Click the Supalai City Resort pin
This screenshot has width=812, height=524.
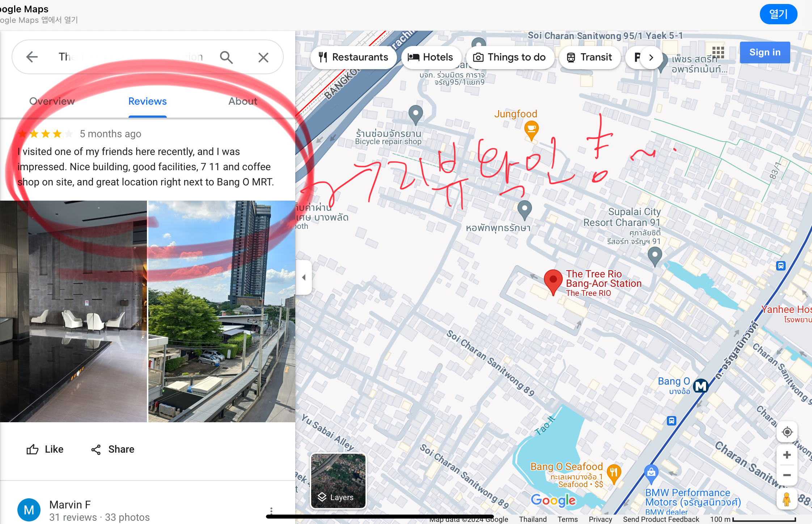[x=655, y=256]
